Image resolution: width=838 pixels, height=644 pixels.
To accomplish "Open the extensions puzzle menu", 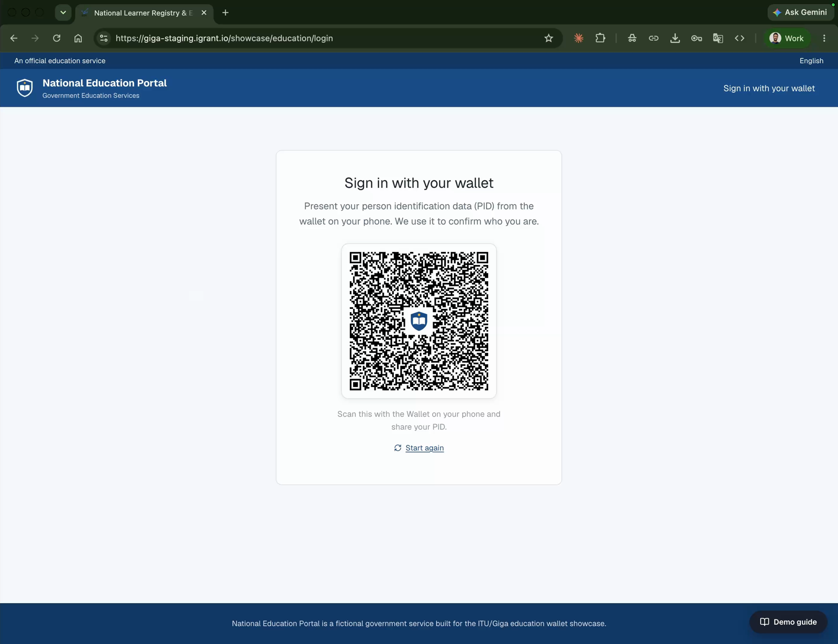I will point(600,38).
